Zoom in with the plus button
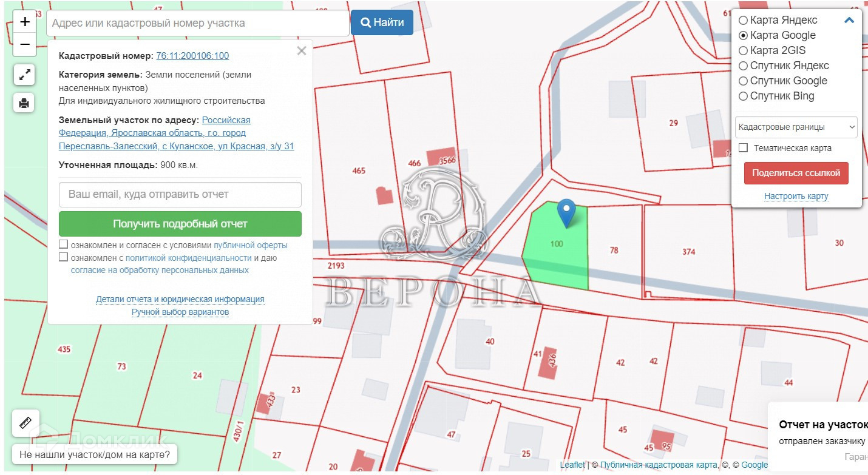The width and height of the screenshot is (868, 475). 25,22
